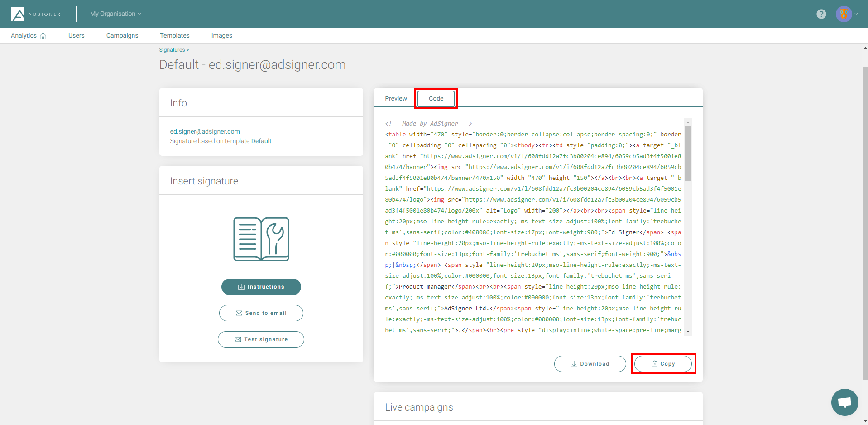Screen dimensions: 868x425
Task: Download the signature code file
Action: (x=590, y=363)
